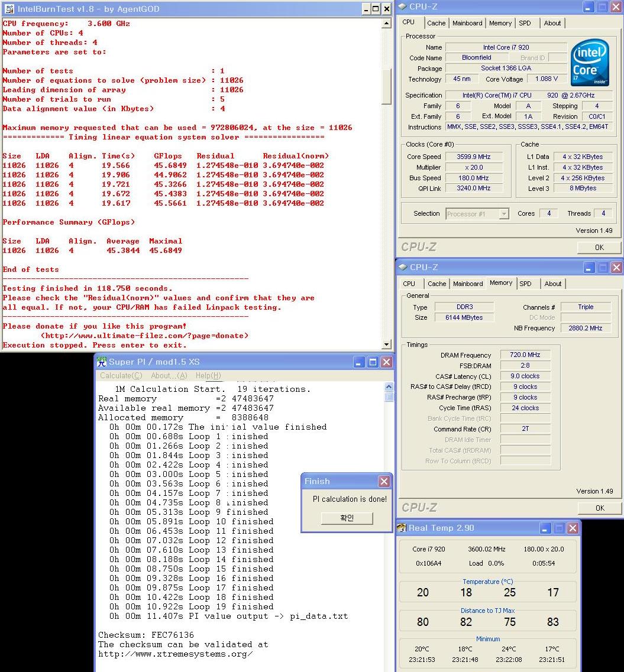Minimize the IntelBurnTest window
This screenshot has height=672, width=624.
pos(366,9)
